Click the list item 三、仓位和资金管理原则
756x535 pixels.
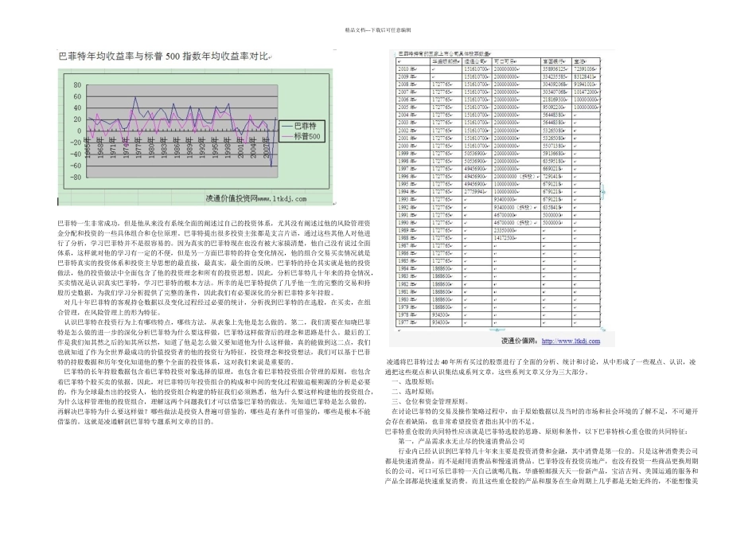pos(430,401)
